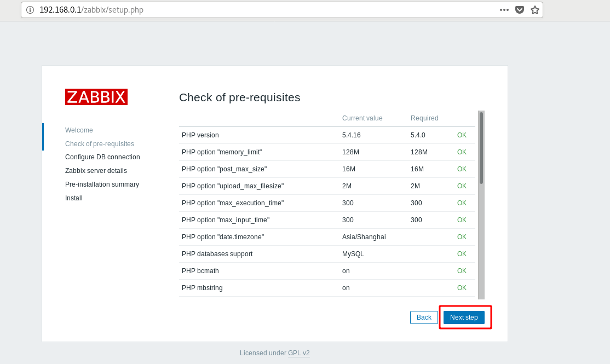Image resolution: width=610 pixels, height=364 pixels.
Task: Bookmark this page with the star icon
Action: tap(535, 10)
